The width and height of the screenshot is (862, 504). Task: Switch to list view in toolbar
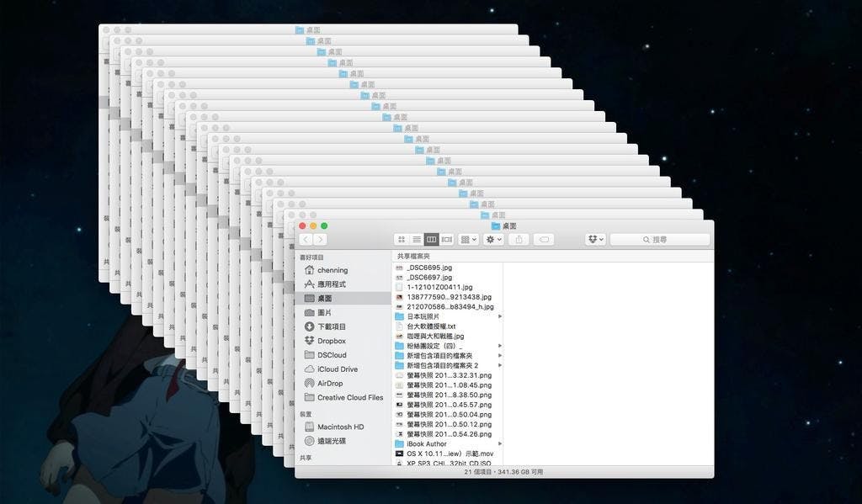416,240
